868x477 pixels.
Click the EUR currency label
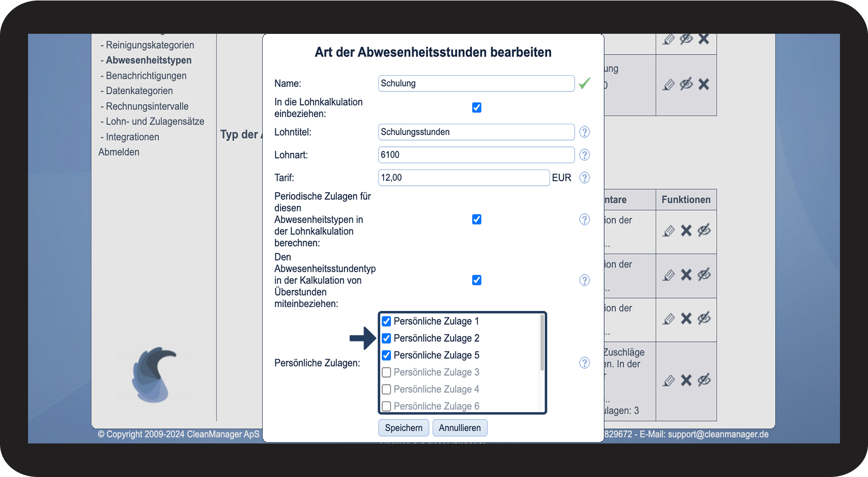[x=561, y=178]
